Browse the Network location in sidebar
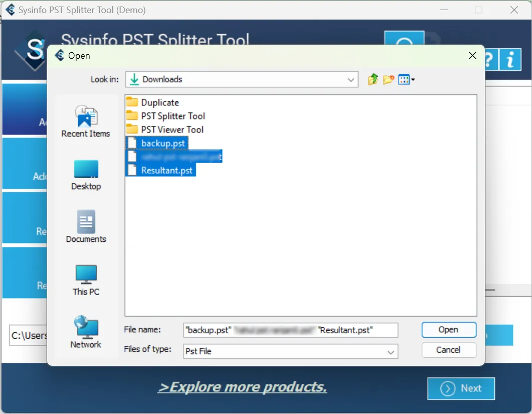Viewport: 532px width, 414px height. 86,332
